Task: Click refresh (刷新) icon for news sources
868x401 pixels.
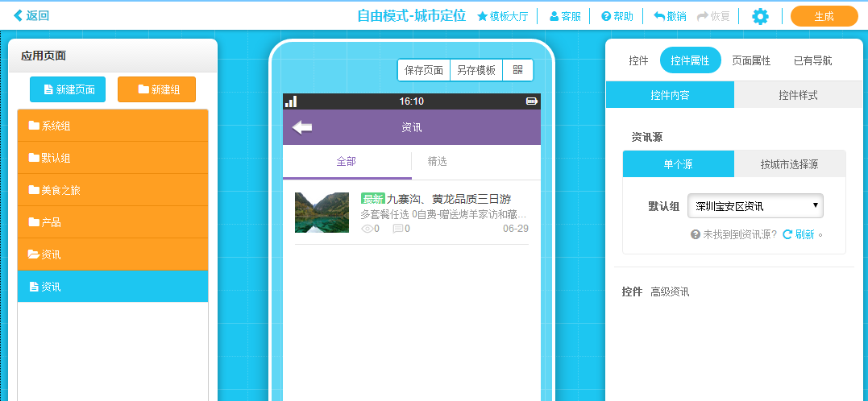Action: 787,234
